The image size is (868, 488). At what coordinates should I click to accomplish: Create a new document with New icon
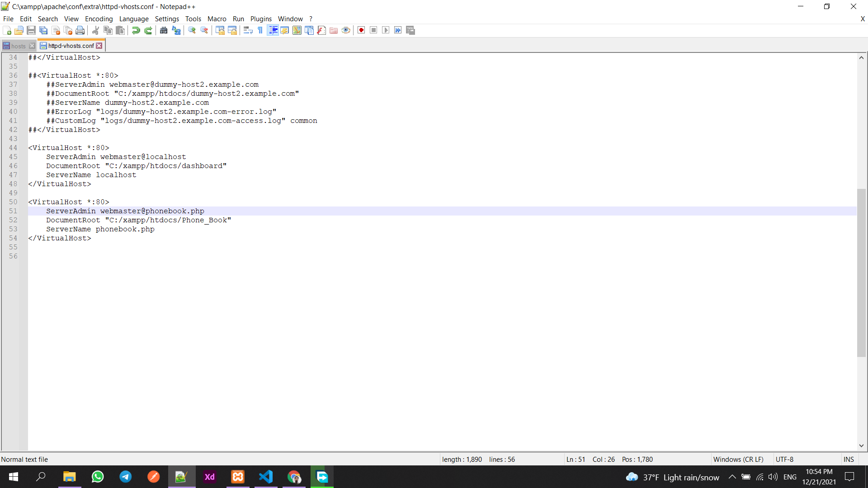7,30
